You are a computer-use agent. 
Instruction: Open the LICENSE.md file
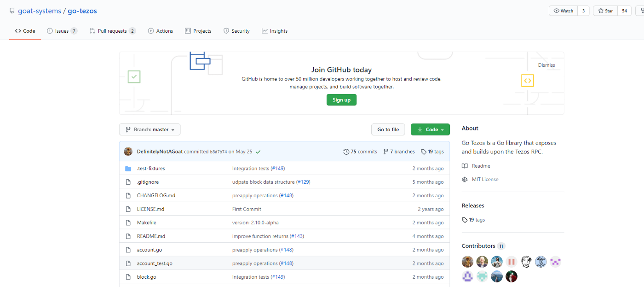click(150, 209)
